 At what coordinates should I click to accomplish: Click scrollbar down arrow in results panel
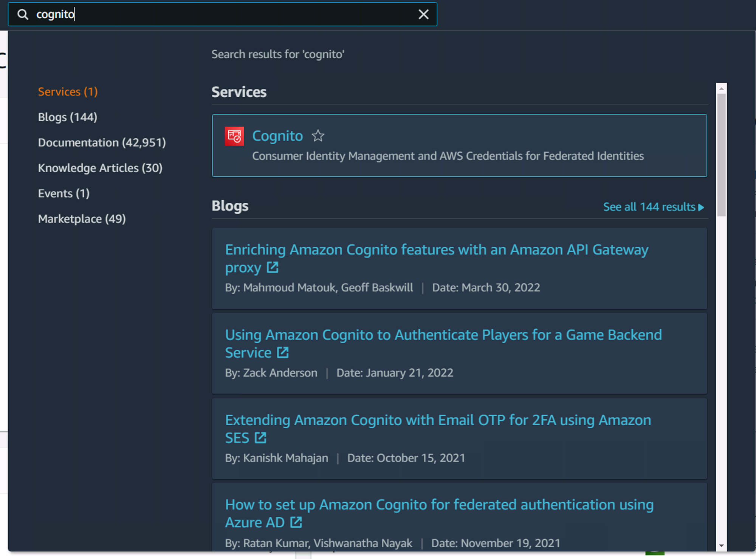point(721,546)
